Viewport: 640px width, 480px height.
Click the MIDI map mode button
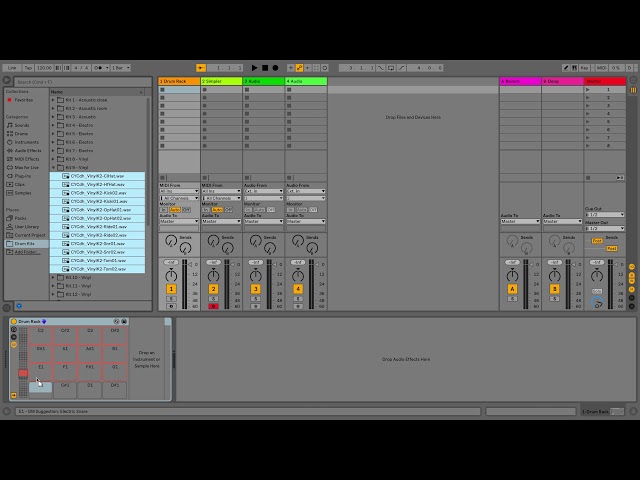pyautogui.click(x=601, y=68)
